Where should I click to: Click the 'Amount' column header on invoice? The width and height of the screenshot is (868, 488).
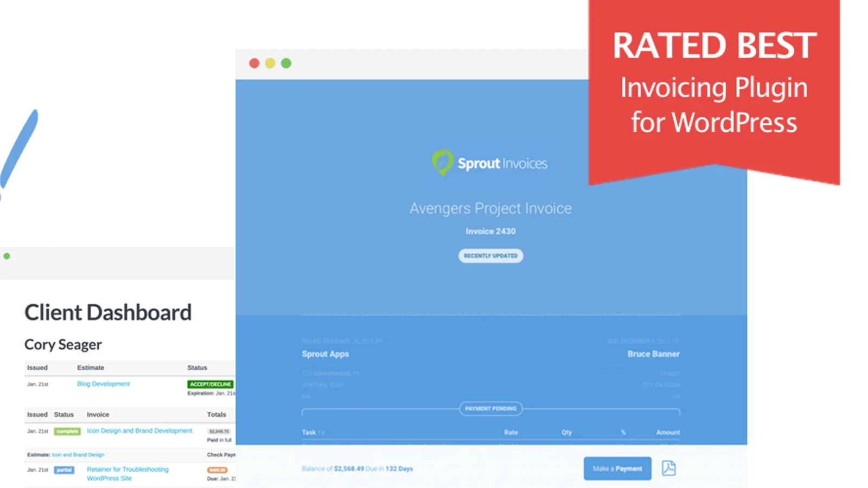click(668, 432)
